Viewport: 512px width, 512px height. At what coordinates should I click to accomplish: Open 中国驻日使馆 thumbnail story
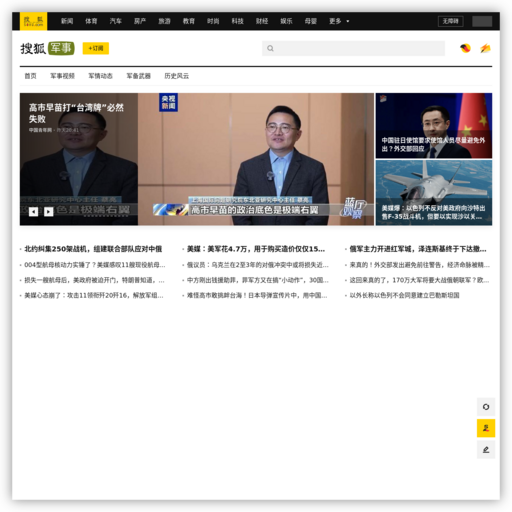434,126
